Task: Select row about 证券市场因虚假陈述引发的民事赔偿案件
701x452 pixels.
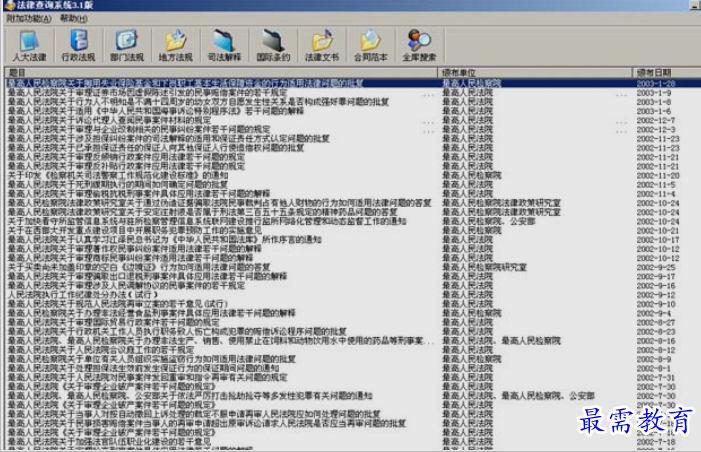Action: click(x=352, y=93)
